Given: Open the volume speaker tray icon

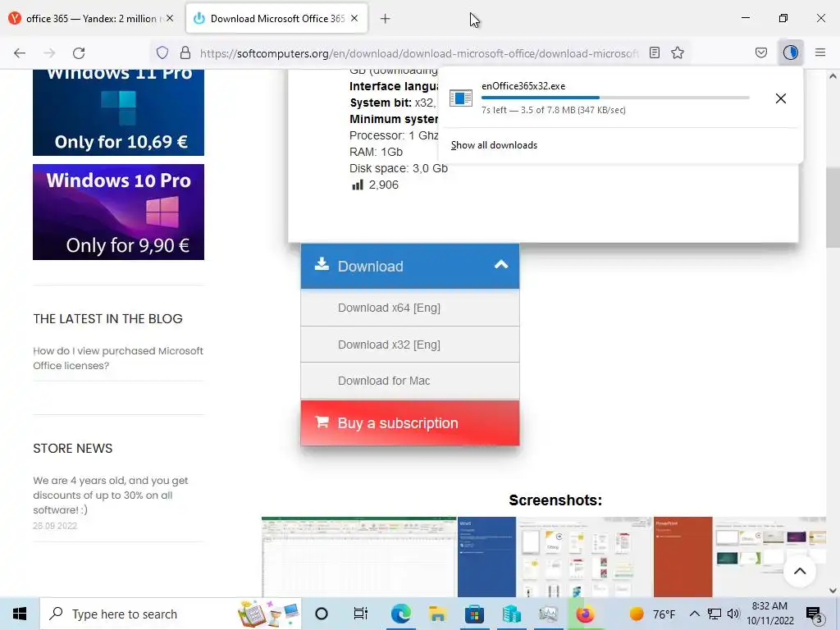Looking at the screenshot, I should coord(733,614).
